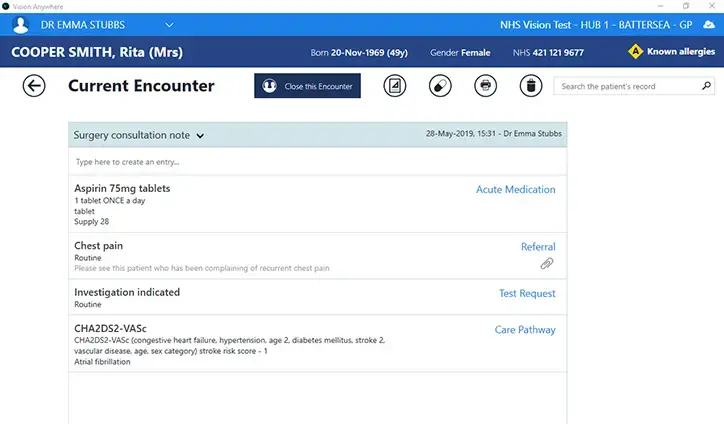
Task: Maximize the Vision Anywhere window
Action: point(686,6)
